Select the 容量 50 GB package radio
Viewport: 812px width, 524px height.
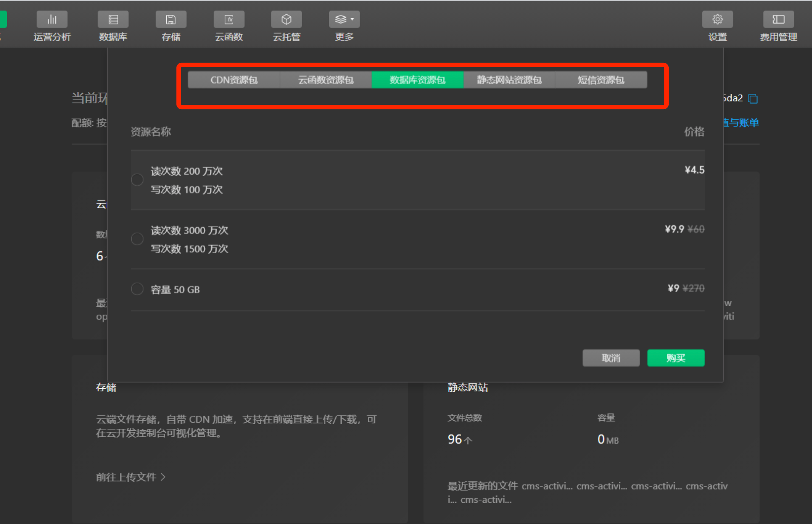(137, 289)
